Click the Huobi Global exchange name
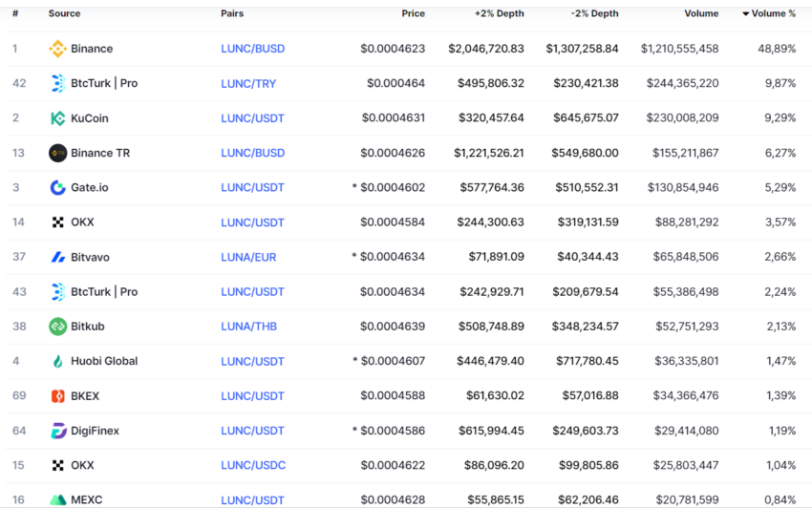 pyautogui.click(x=104, y=361)
